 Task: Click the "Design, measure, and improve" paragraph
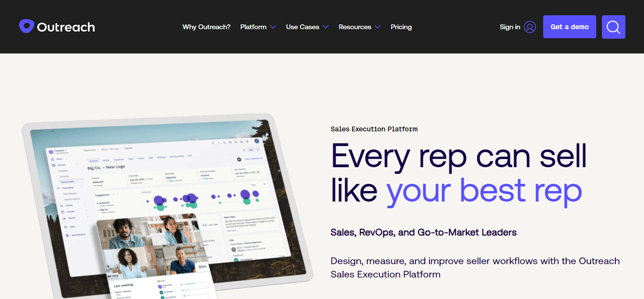click(475, 267)
